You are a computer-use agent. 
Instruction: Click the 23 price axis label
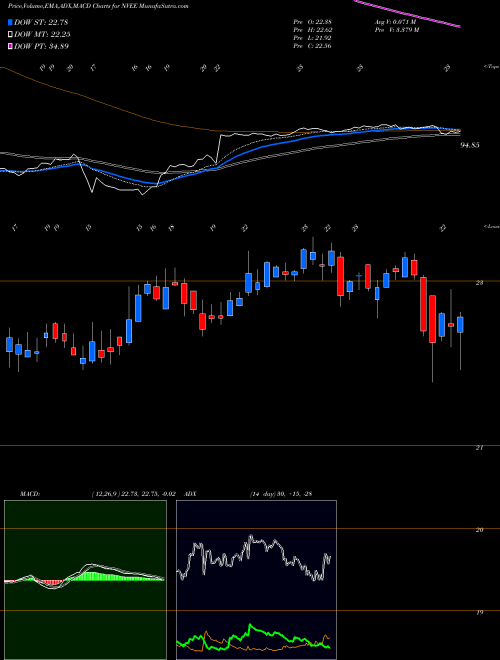(479, 283)
